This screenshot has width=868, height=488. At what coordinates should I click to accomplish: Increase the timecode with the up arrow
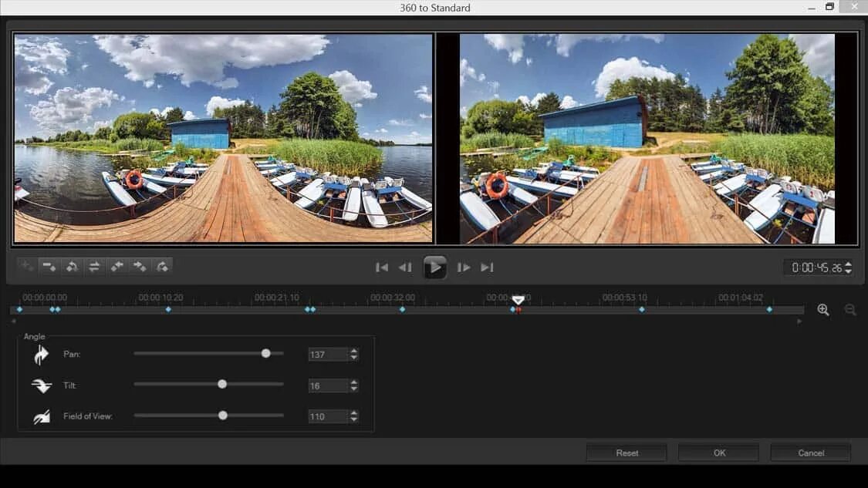(848, 264)
